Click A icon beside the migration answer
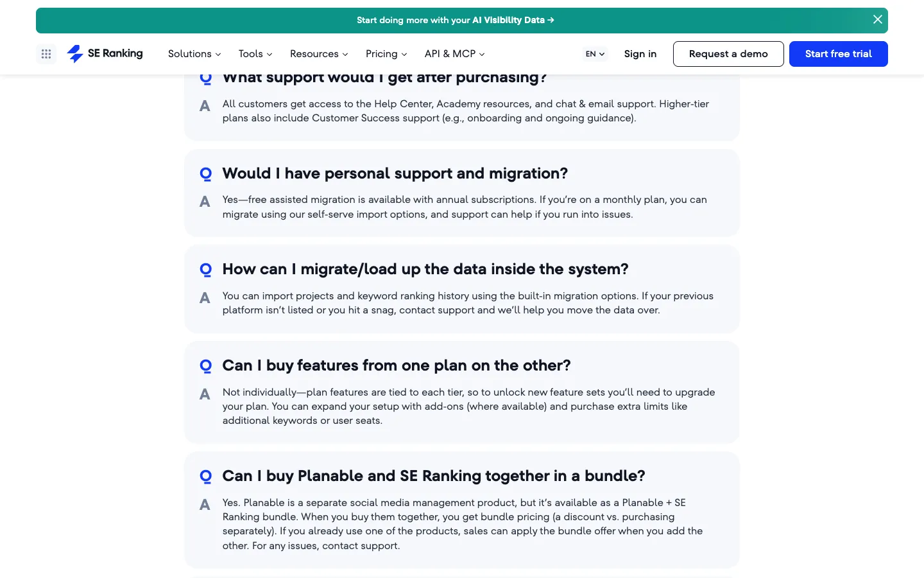 (x=205, y=298)
